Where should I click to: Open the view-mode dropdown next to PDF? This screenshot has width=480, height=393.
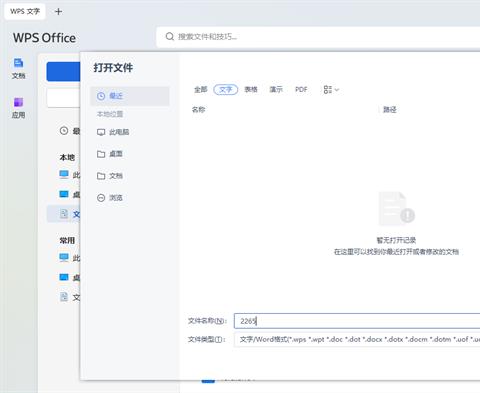(331, 89)
